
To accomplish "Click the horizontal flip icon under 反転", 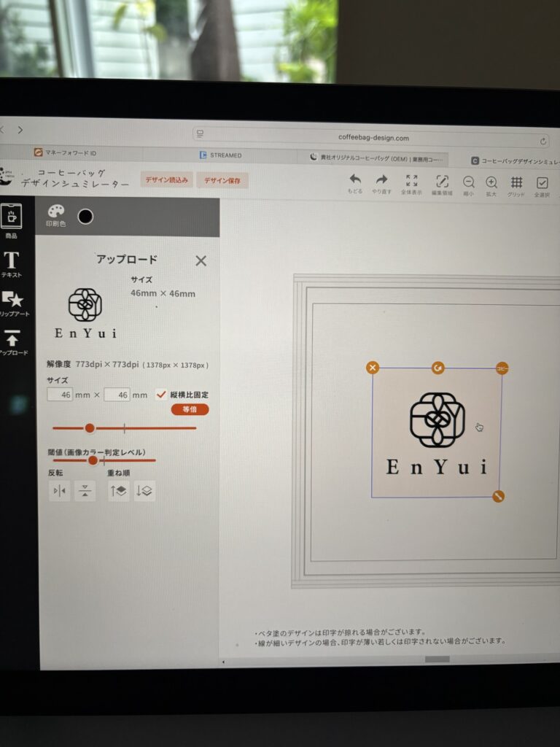I will (x=59, y=491).
